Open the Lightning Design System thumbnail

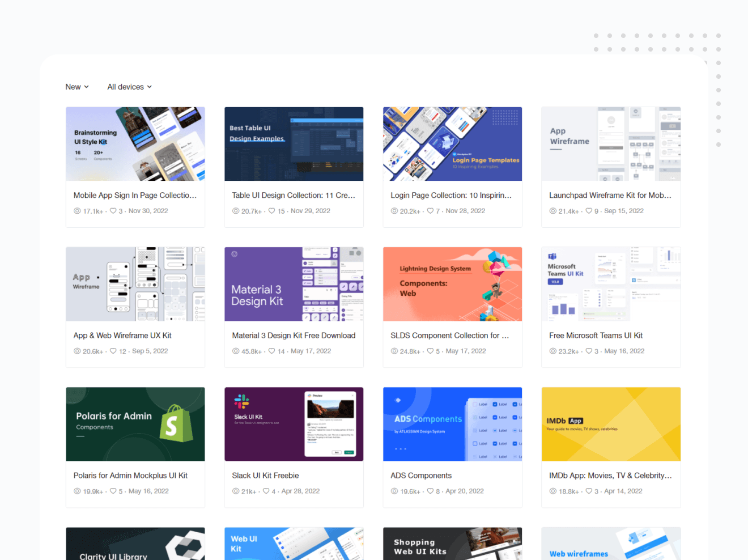click(452, 284)
